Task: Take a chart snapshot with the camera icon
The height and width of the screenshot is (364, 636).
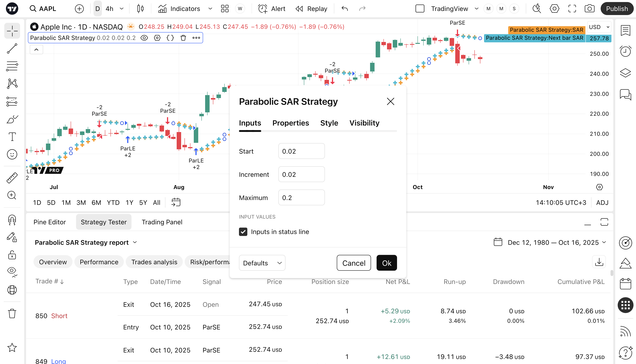Action: coord(590,9)
